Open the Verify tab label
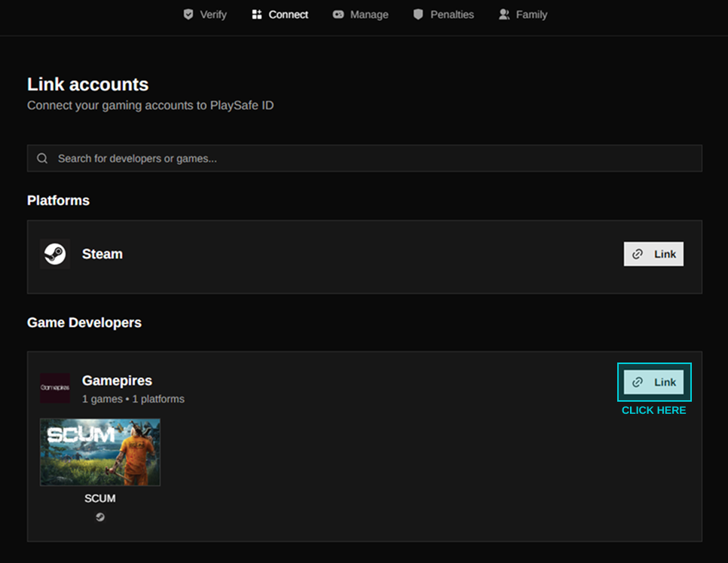Viewport: 728px width, 563px height. 213,14
